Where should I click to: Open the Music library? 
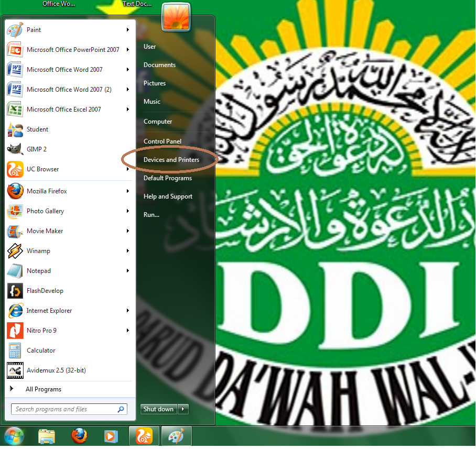click(x=152, y=102)
